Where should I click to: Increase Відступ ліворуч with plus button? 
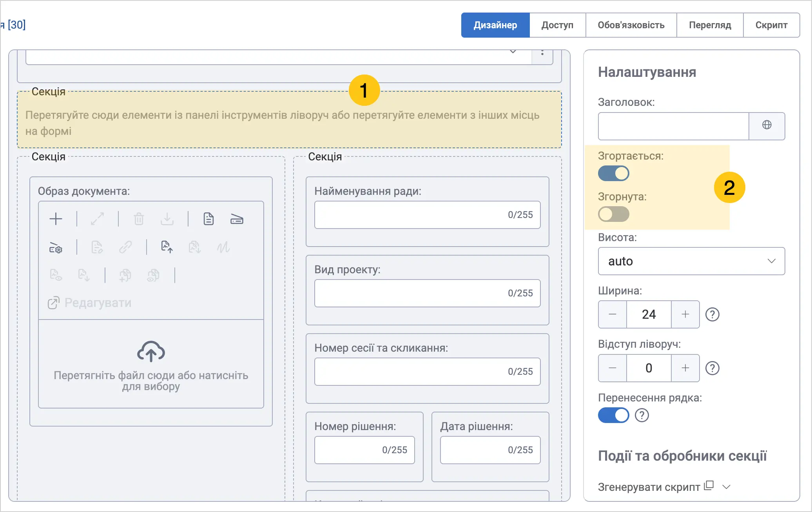click(685, 368)
